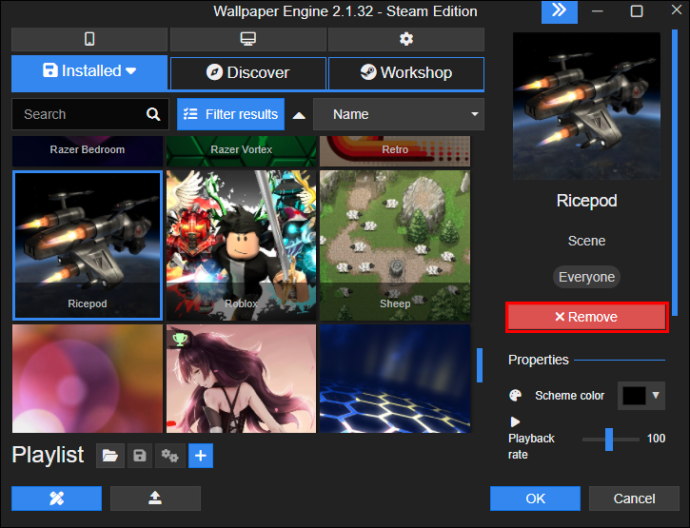Open the wallpaper editor tools button
690x528 pixels.
[57, 499]
